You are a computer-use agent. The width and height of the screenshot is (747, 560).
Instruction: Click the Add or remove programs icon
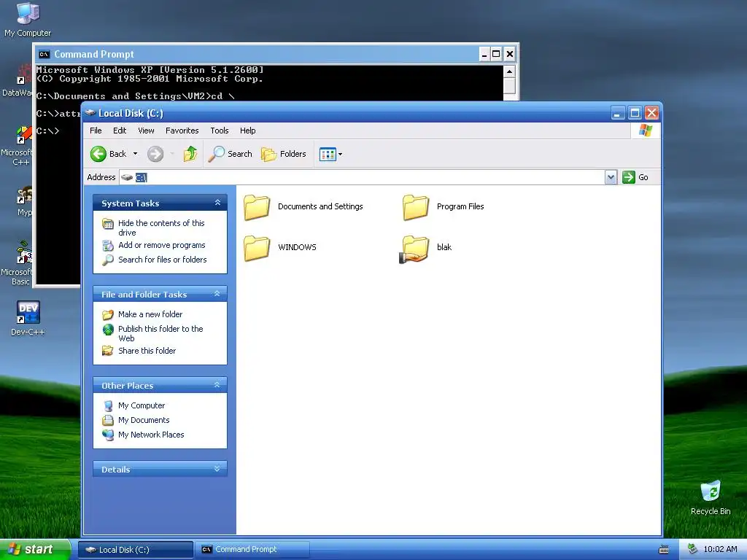[108, 245]
